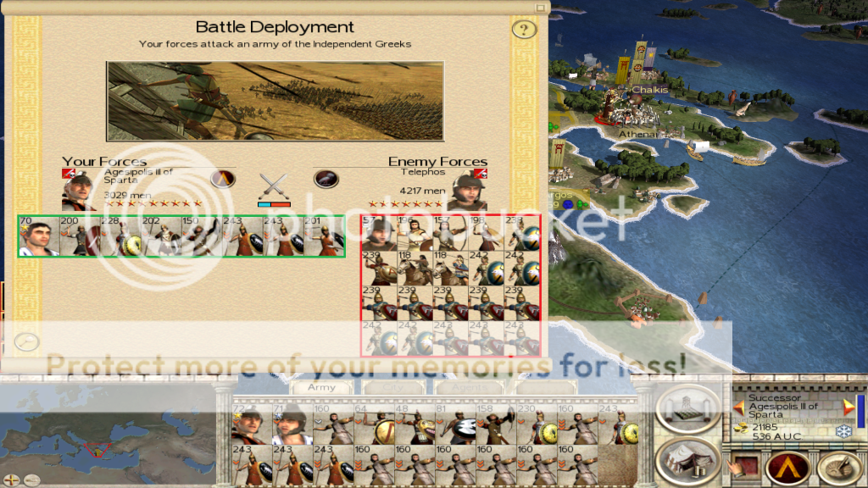The width and height of the screenshot is (868, 488).
Task: Click the battle odds balance bar
Action: coord(274,205)
